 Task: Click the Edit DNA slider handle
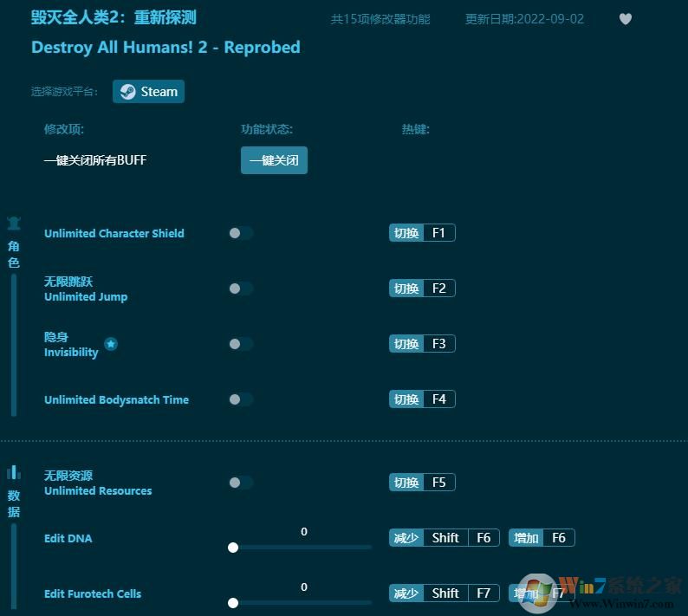pyautogui.click(x=233, y=548)
